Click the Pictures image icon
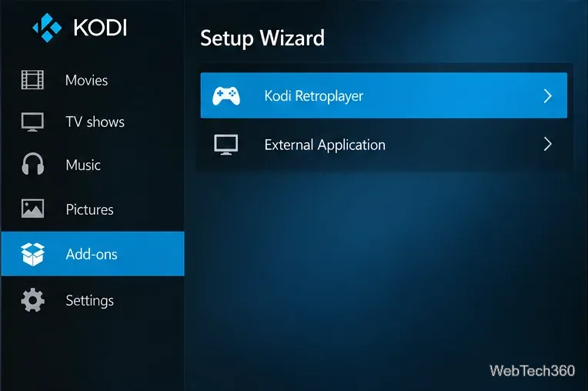This screenshot has width=588, height=391. point(32,209)
